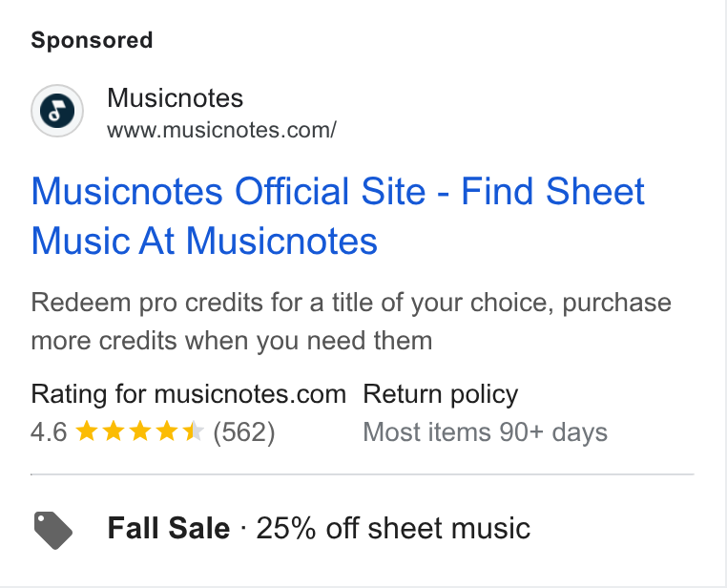The image size is (727, 588).
Task: Click the second gold rating star
Action: [114, 431]
